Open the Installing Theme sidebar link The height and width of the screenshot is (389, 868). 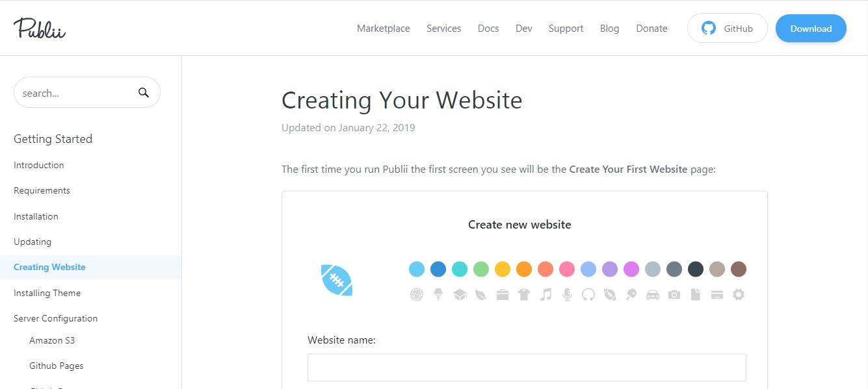click(47, 293)
